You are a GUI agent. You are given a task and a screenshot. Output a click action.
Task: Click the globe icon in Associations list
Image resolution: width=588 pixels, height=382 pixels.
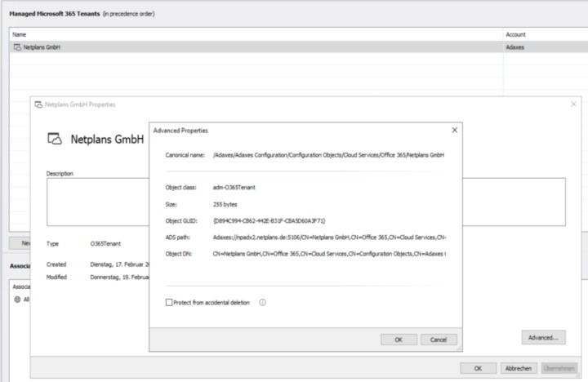(17, 300)
